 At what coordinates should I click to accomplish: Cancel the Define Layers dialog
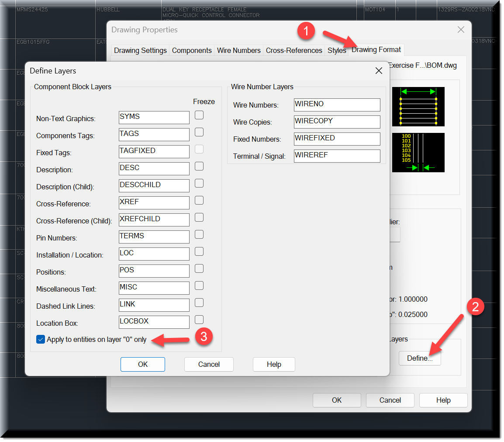[x=209, y=364]
